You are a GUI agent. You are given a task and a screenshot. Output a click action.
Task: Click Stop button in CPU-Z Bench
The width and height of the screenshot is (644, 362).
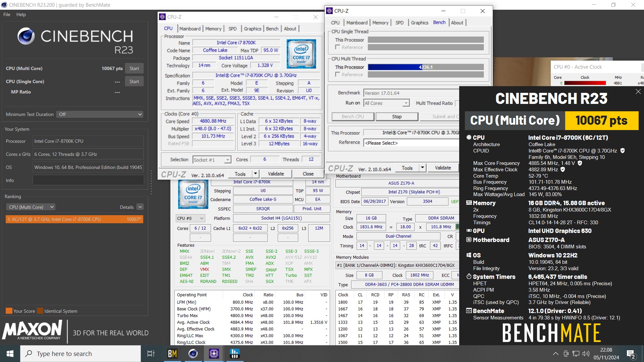coord(397,117)
